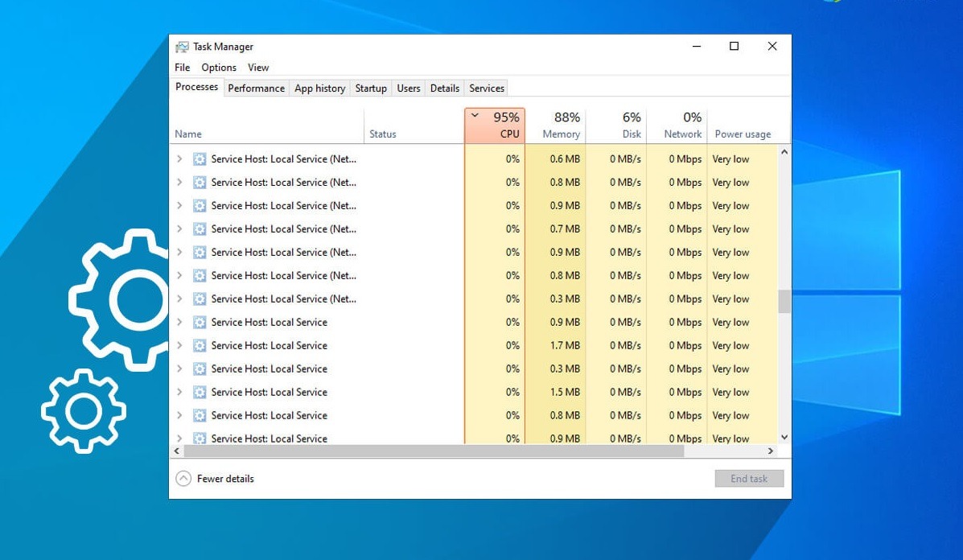The height and width of the screenshot is (560, 963).
Task: Select the Users tab
Action: tap(408, 88)
